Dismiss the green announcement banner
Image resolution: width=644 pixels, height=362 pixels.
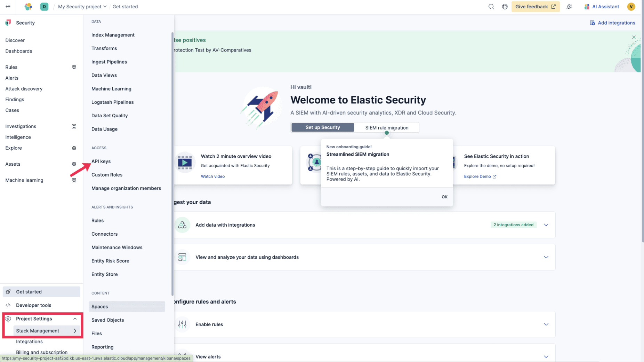(634, 37)
